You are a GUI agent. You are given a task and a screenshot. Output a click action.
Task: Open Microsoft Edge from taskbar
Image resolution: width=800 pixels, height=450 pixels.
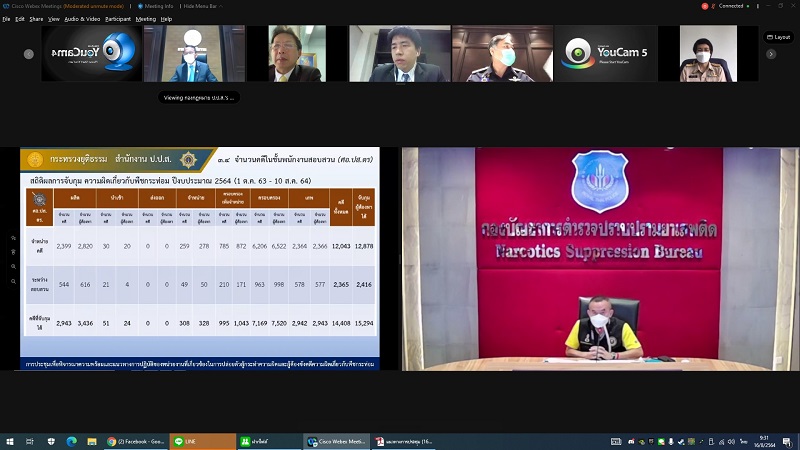click(x=71, y=441)
